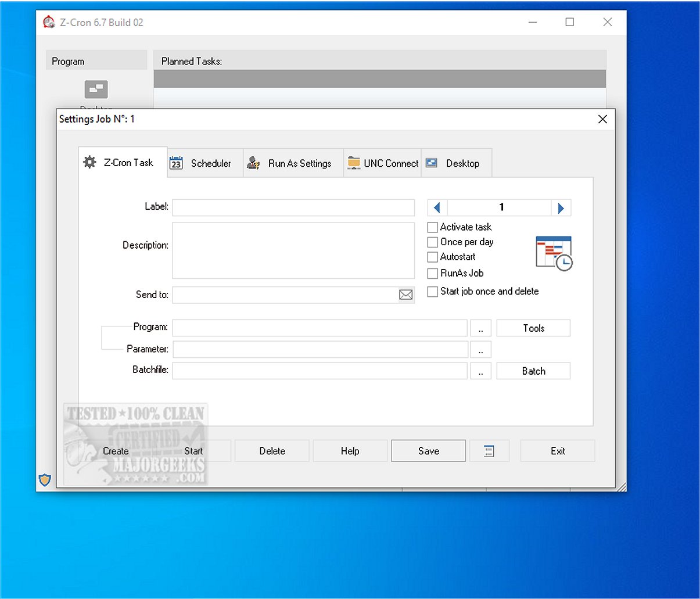Toggle the Once per day checkbox
Viewport: 700px width, 599px height.
pyautogui.click(x=433, y=242)
